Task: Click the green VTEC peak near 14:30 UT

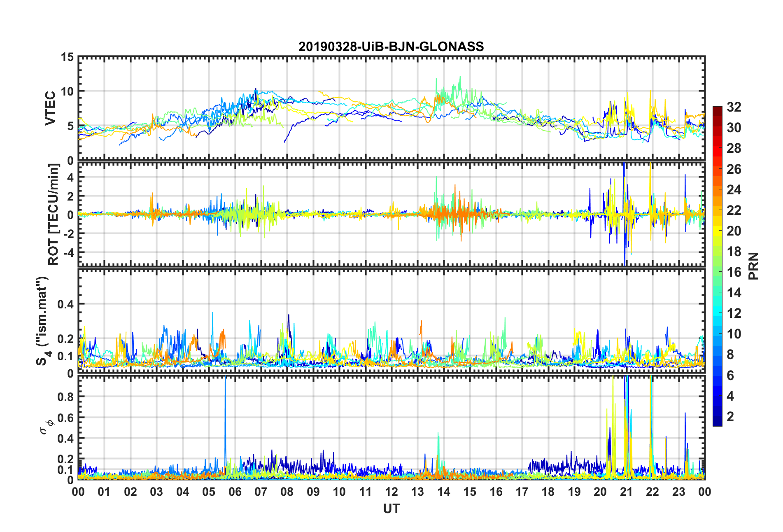Action: click(x=460, y=78)
